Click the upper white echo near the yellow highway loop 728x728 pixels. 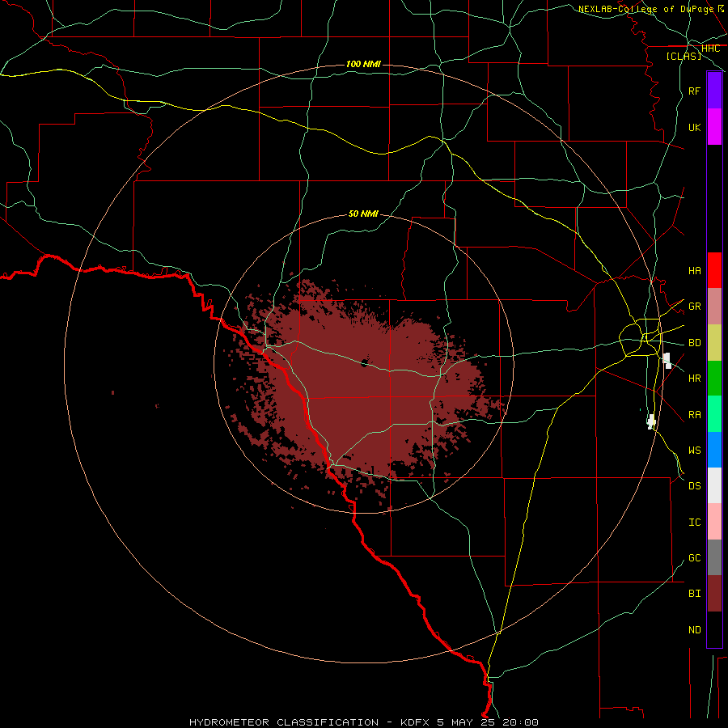(x=667, y=360)
